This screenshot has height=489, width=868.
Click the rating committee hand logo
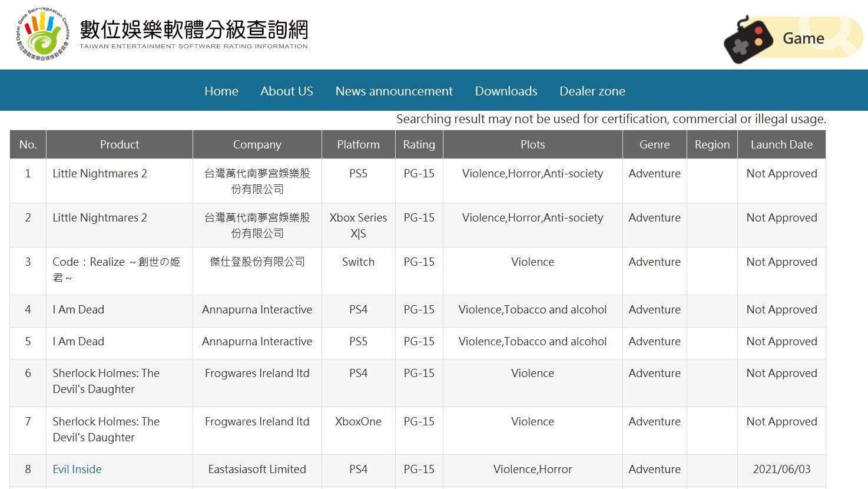click(x=42, y=34)
